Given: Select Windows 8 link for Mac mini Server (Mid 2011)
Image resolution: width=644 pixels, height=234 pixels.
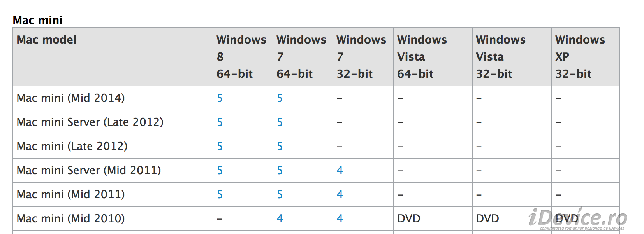Looking at the screenshot, I should point(220,171).
